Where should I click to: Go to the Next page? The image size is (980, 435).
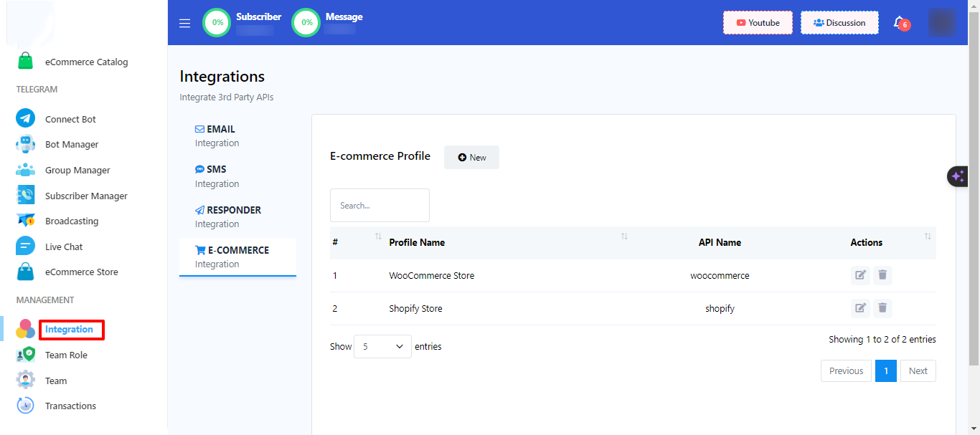(x=918, y=371)
